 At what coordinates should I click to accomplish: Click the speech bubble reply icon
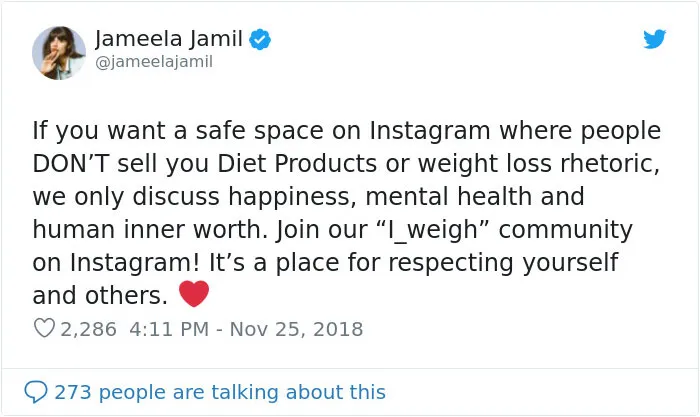[x=36, y=392]
